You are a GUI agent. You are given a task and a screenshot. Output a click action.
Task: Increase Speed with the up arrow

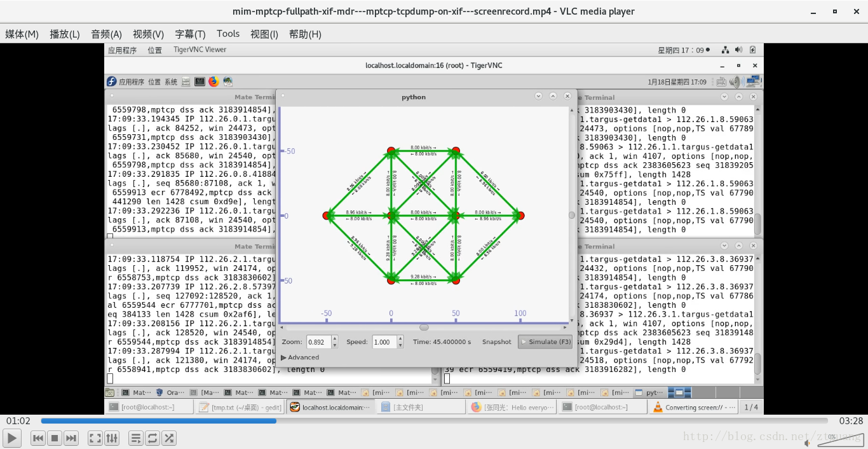(400, 338)
